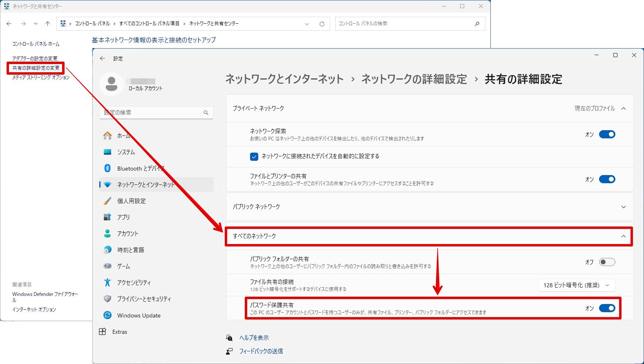Toggle the パスワード保護共有 switch

(607, 308)
